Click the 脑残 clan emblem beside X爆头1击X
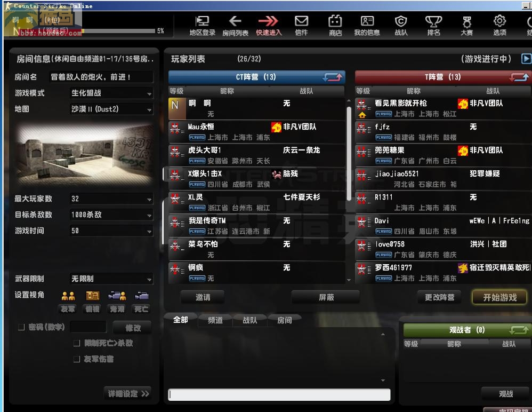Image resolution: width=532 pixels, height=412 pixels. point(277,174)
